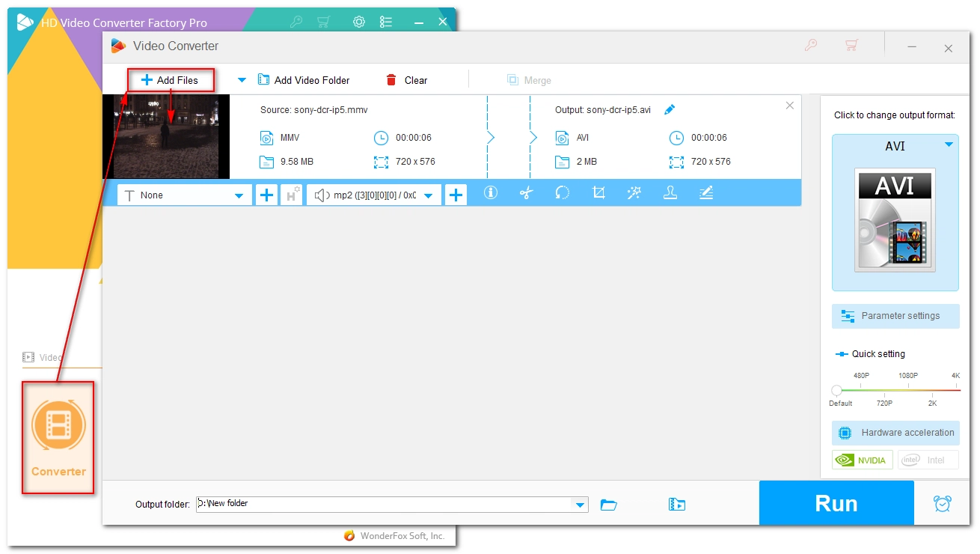This screenshot has height=554, width=980.
Task: Click WonderFox Soft, Inc. link
Action: pos(402,536)
